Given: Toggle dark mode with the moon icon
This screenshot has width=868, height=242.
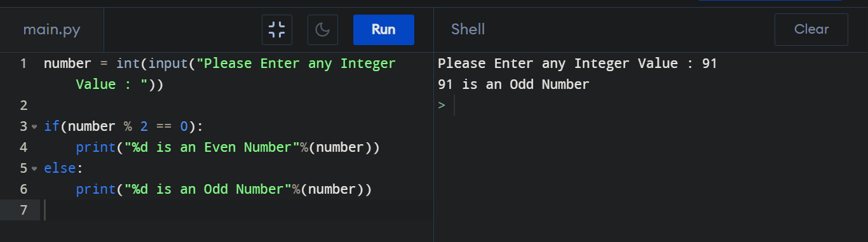Looking at the screenshot, I should (323, 30).
